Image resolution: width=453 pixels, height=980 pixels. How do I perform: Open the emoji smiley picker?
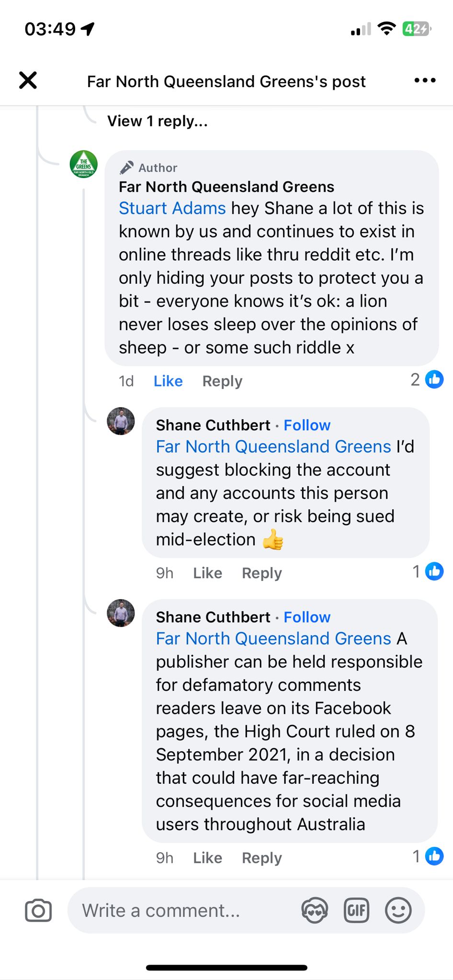[x=398, y=910]
